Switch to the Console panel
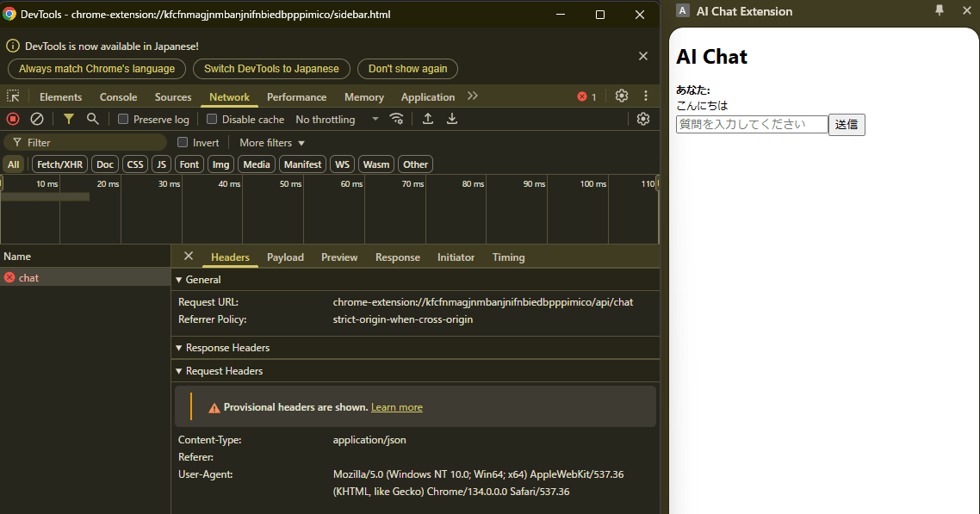This screenshot has height=514, width=980. tap(118, 96)
